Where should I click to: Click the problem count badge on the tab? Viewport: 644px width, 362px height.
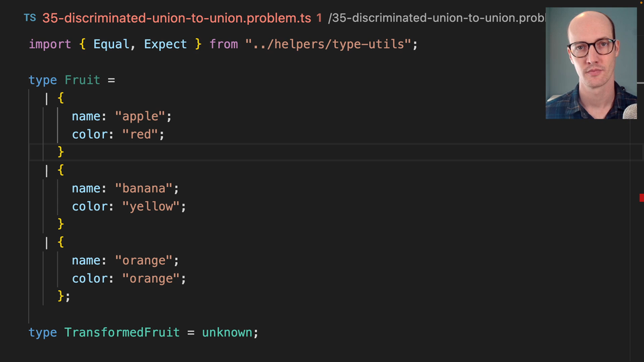tap(319, 18)
